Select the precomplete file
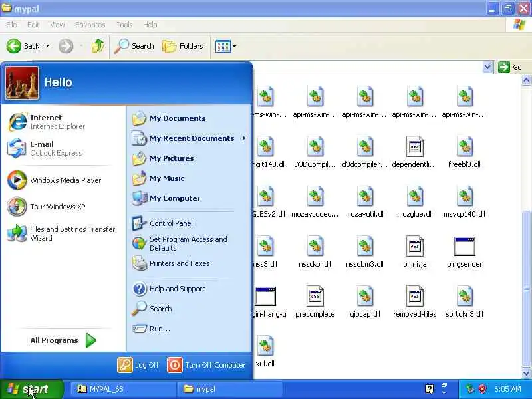The width and height of the screenshot is (532, 399). tap(315, 301)
